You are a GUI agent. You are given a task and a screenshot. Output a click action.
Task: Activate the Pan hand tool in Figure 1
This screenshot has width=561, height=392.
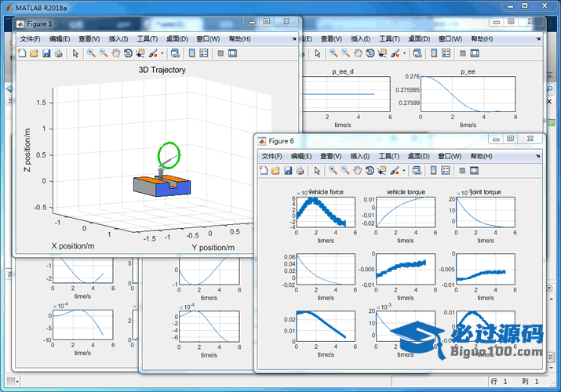(x=115, y=53)
